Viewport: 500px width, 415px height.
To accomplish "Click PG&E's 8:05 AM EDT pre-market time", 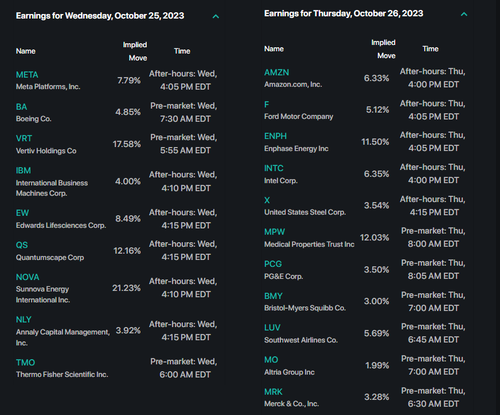I will click(x=433, y=276).
